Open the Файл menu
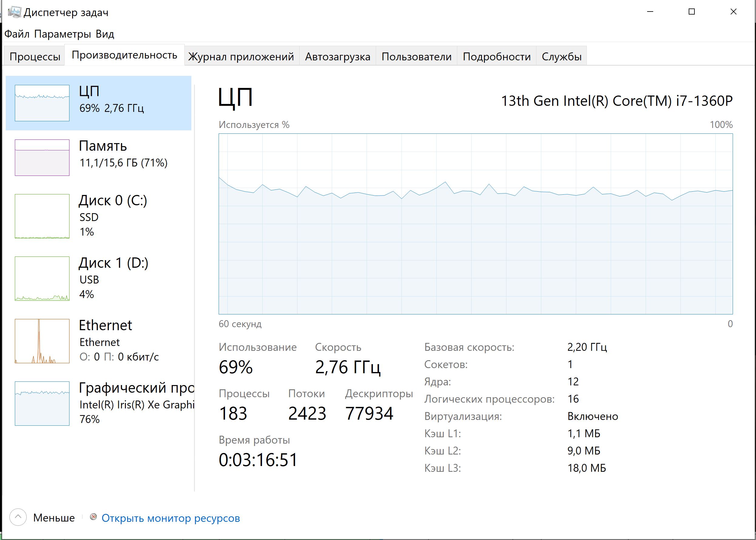This screenshot has width=756, height=540. point(17,34)
